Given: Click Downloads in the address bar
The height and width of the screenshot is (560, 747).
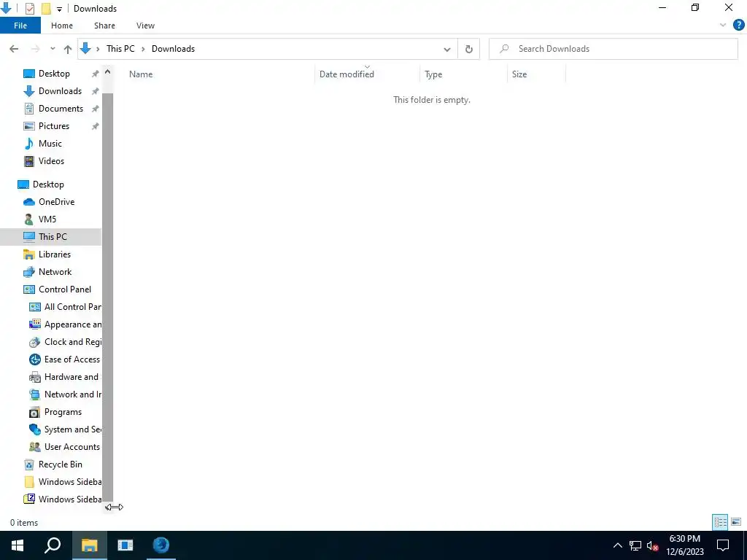Looking at the screenshot, I should coord(173,49).
